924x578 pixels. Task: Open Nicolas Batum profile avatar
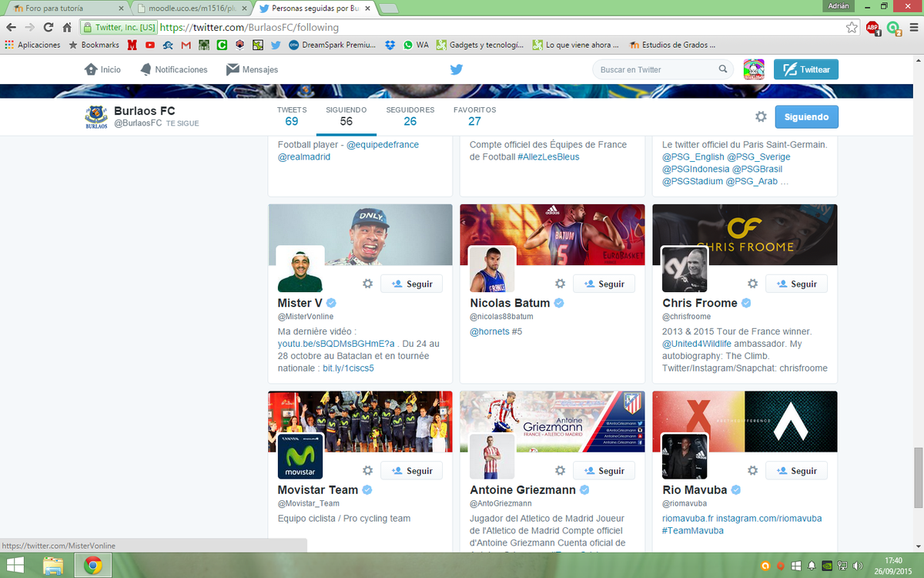[493, 269]
